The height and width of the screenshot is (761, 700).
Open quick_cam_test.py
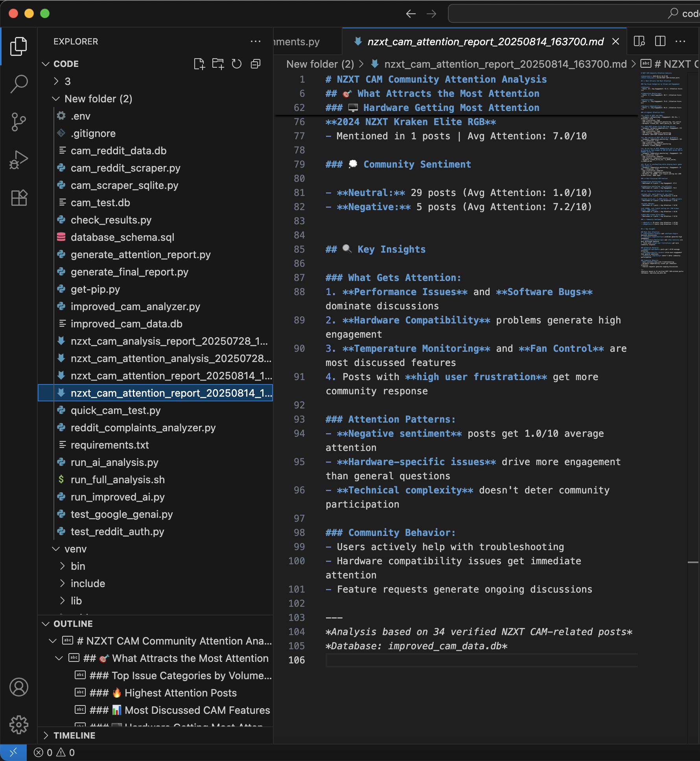(155, 410)
